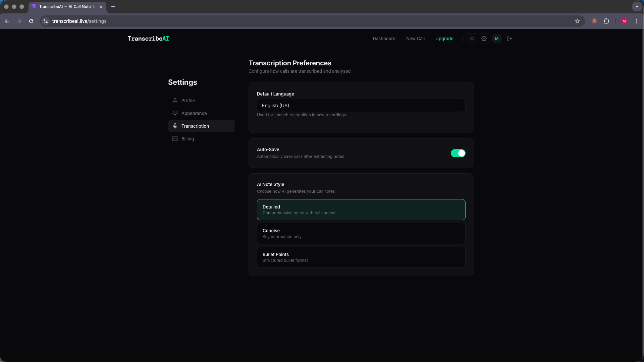
Task: Toggle light mode with the sun icon
Action: [472, 39]
